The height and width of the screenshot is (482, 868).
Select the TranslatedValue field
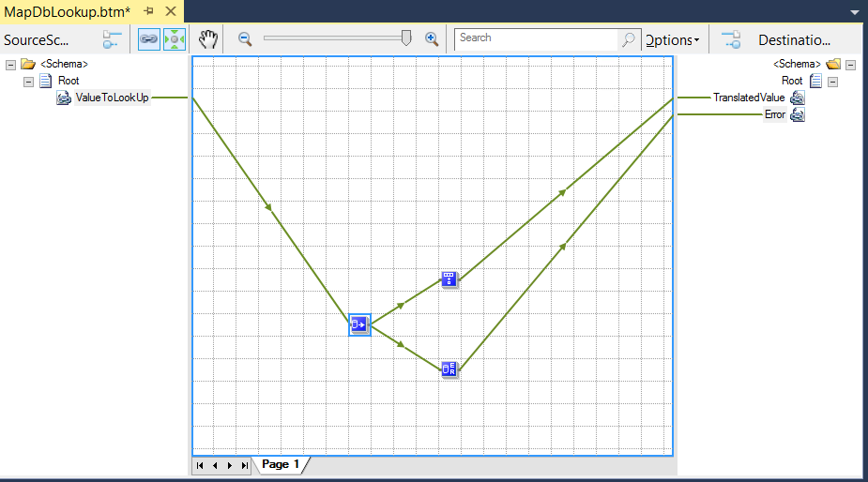tap(749, 98)
